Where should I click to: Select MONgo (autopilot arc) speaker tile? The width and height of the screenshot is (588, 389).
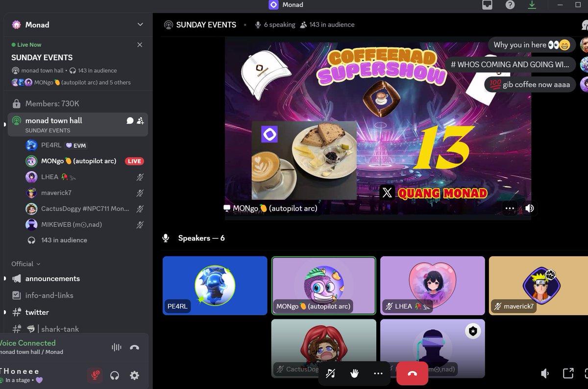tap(324, 285)
